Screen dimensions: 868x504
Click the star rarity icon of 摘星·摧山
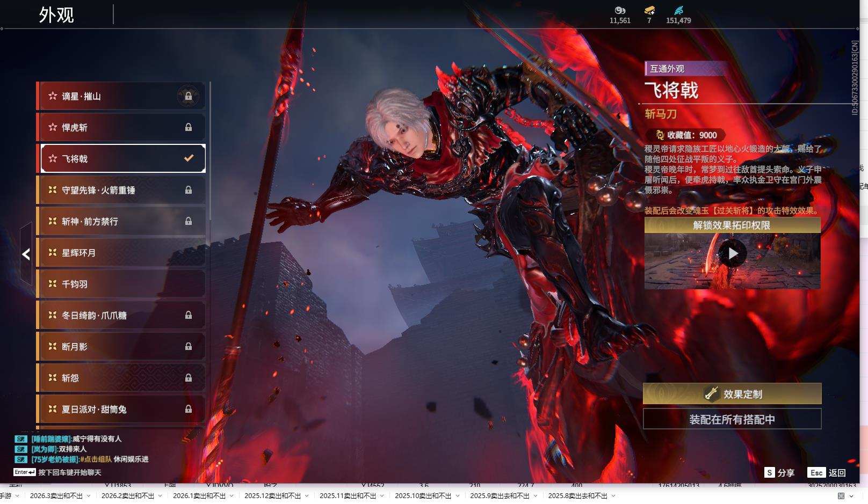[53, 96]
